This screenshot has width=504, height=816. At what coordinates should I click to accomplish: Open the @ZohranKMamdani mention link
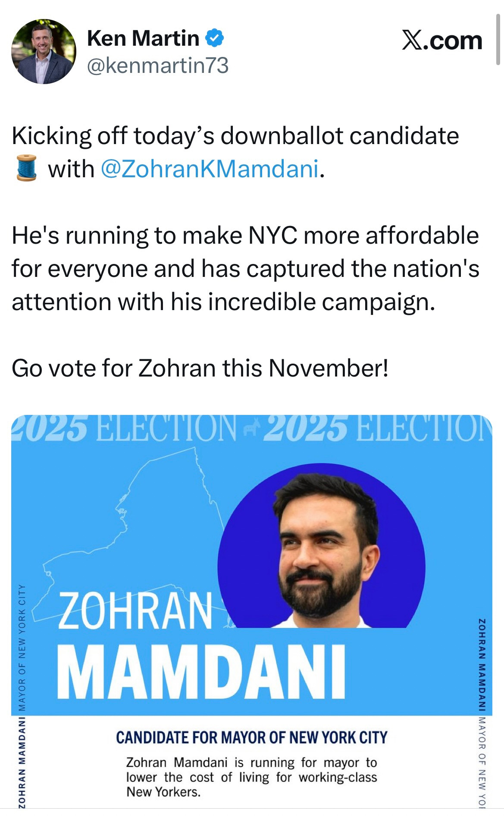tap(210, 169)
